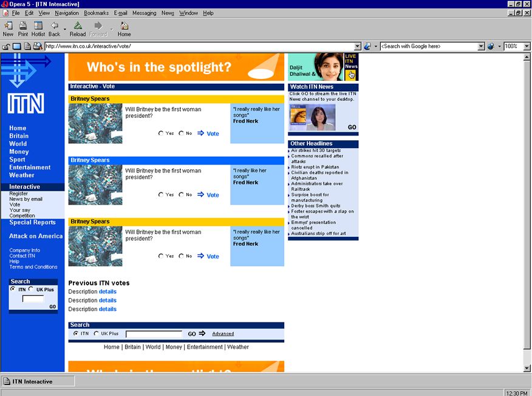The image size is (532, 396).
Task: Select Yes in the top Britney Spears poll
Action: [x=161, y=134]
